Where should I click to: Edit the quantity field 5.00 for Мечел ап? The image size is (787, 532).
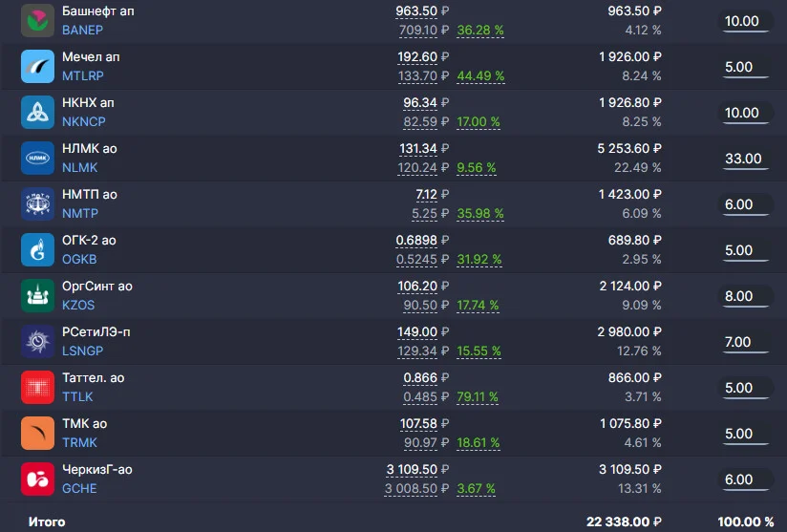point(745,67)
